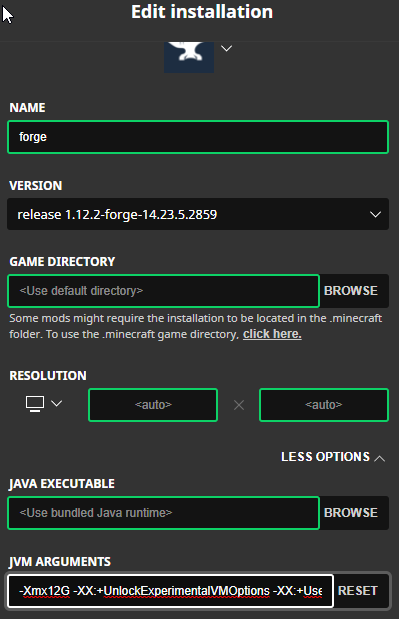Click the 'Edit installation' heading text
This screenshot has width=399, height=619.
(202, 12)
